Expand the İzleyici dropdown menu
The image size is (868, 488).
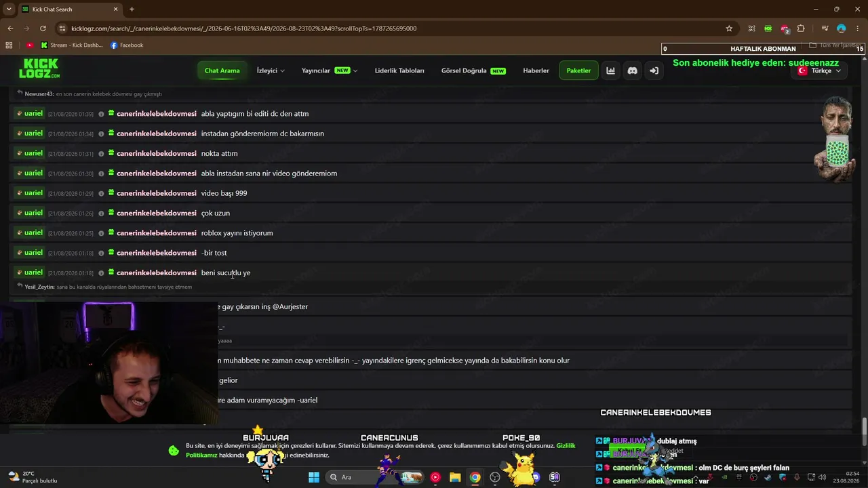coord(271,70)
